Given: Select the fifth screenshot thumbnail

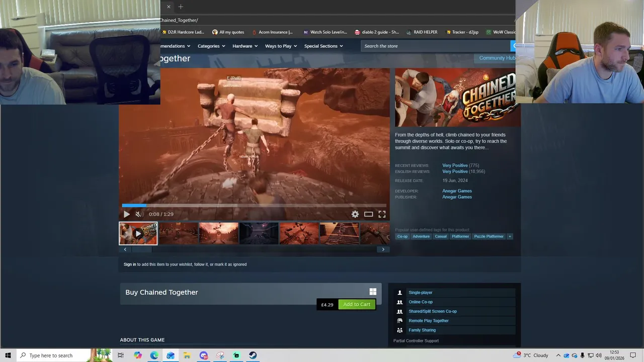Looking at the screenshot, I should [x=299, y=233].
